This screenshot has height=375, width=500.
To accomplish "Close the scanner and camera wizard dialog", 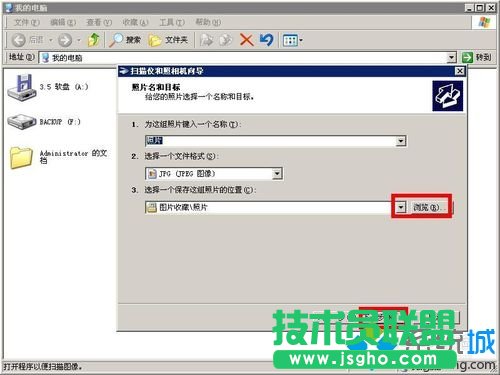I will pyautogui.click(x=460, y=71).
